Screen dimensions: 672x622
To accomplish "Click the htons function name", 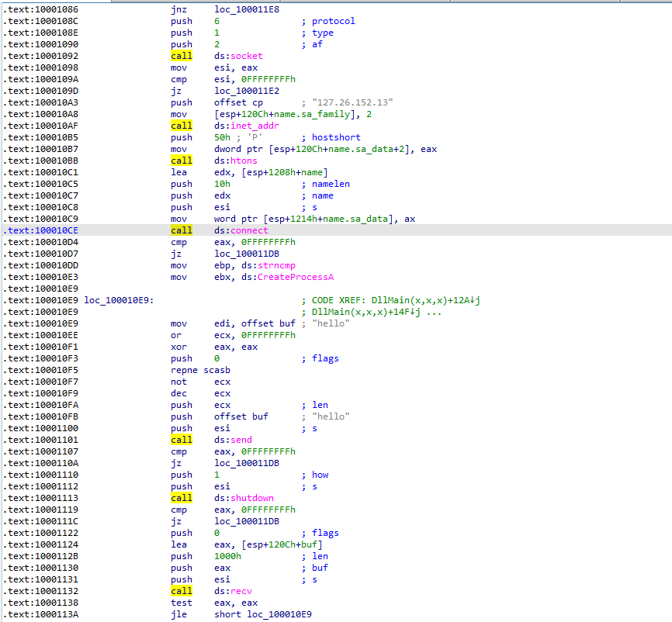I will click(244, 161).
